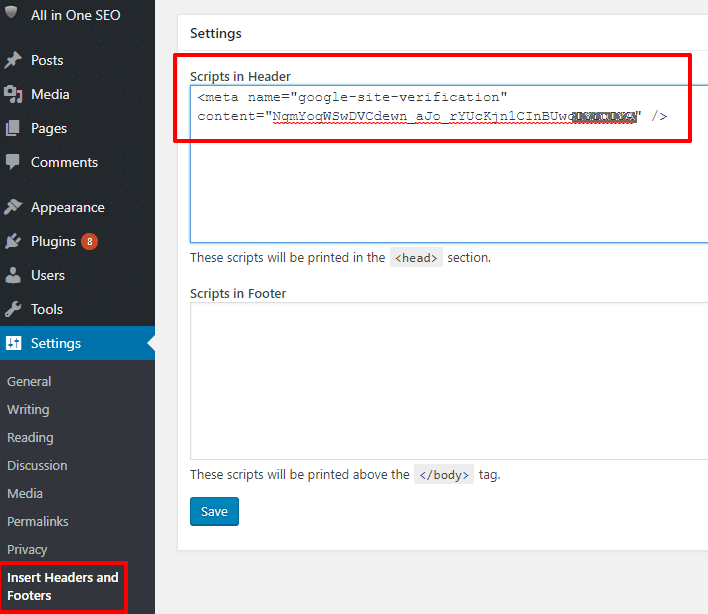The width and height of the screenshot is (708, 614).
Task: Click the </body> code tag text
Action: point(444,474)
